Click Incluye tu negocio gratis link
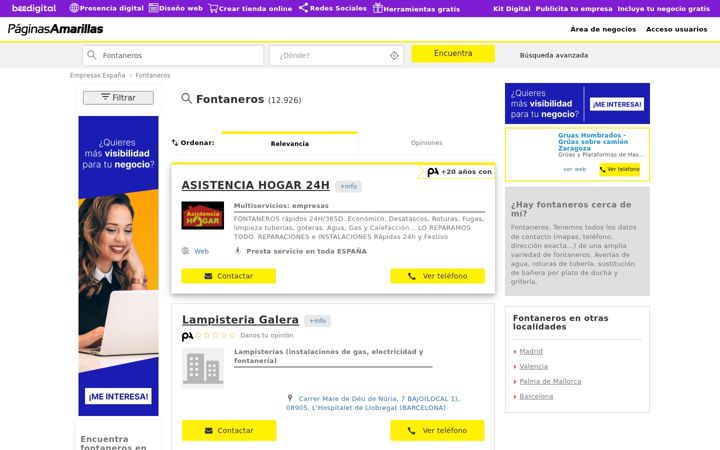 click(x=664, y=9)
